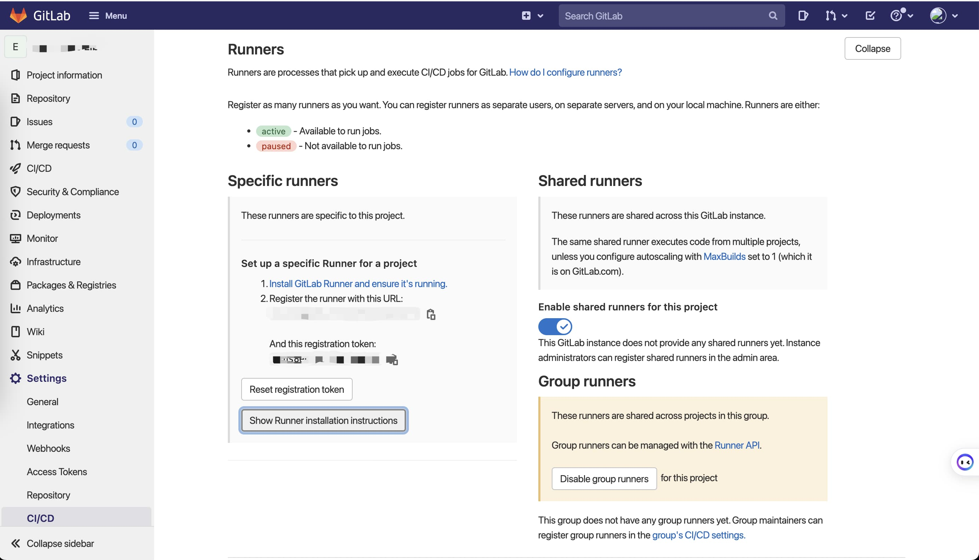Click the Repository sidebar icon
The height and width of the screenshot is (560, 979).
click(16, 98)
